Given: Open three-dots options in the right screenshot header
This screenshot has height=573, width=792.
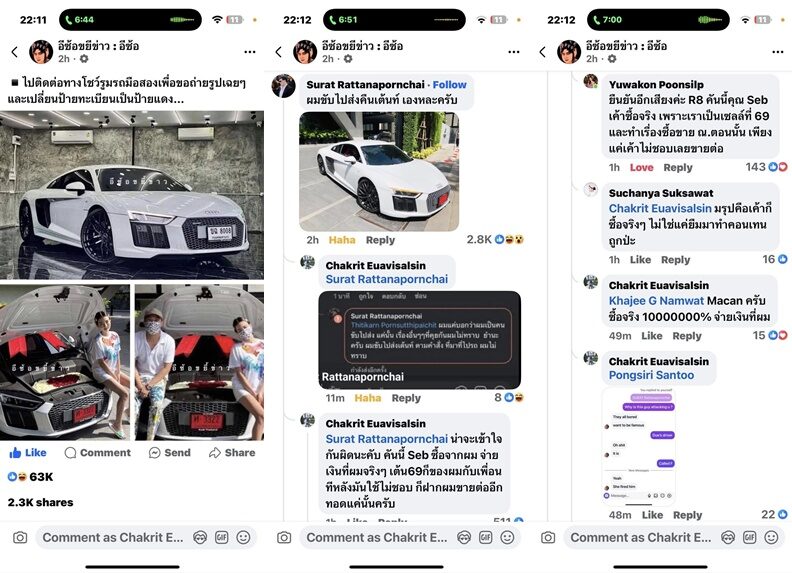Looking at the screenshot, I should (778, 52).
